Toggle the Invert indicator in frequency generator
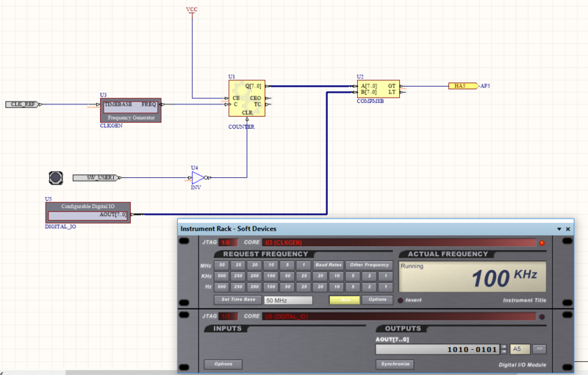This screenshot has height=375, width=588. pos(401,300)
